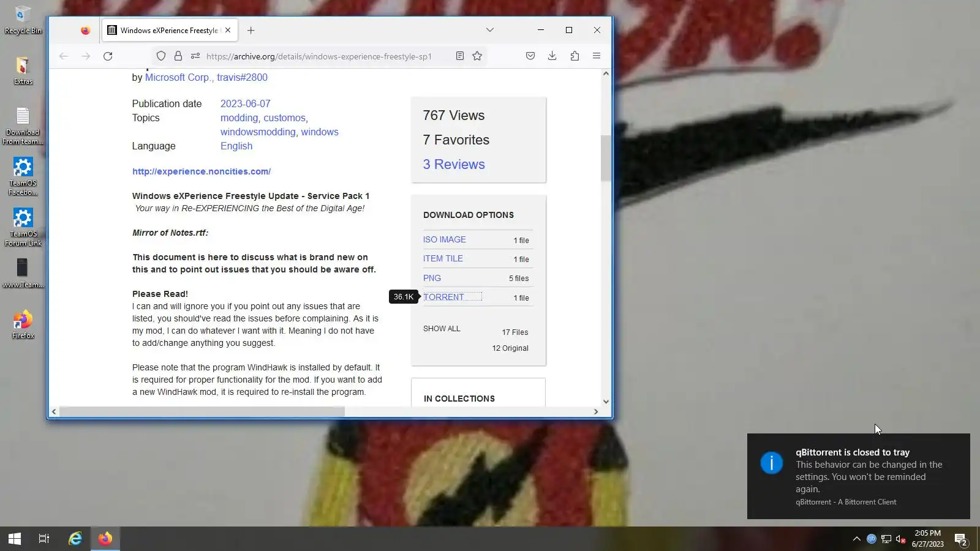
Task: Open the windowsmodding topic link
Action: tap(258, 132)
